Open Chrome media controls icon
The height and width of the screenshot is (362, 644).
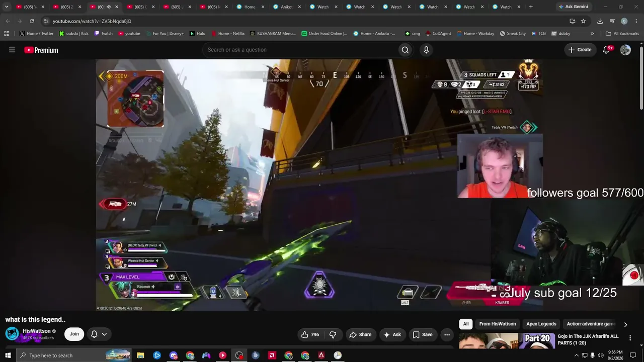[x=612, y=21]
